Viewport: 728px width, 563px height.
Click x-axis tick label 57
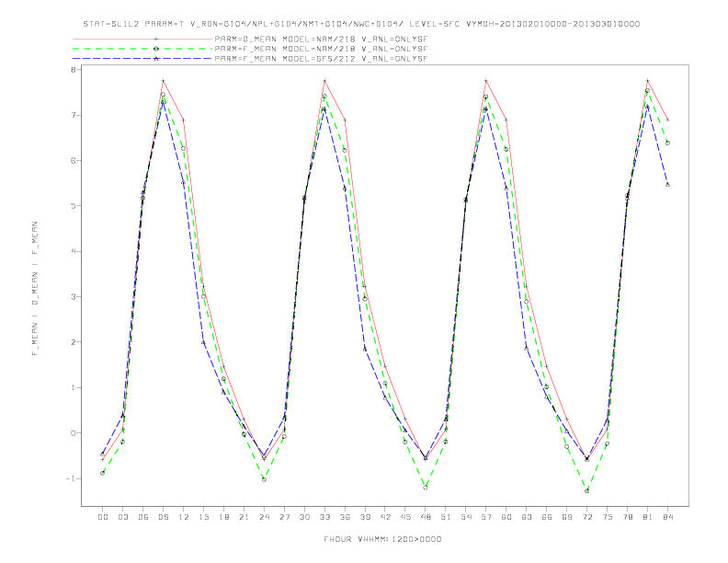486,517
